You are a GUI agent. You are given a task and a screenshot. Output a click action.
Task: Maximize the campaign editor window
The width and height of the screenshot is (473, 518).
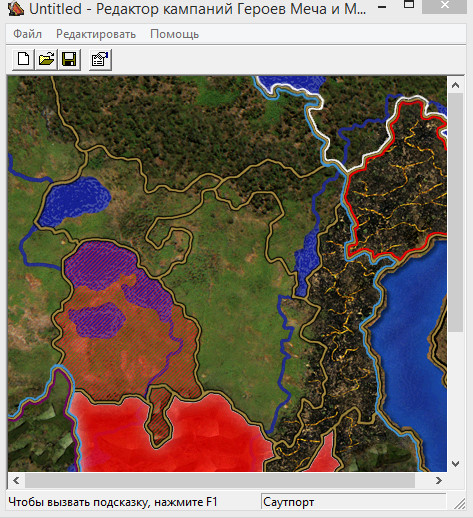409,5
